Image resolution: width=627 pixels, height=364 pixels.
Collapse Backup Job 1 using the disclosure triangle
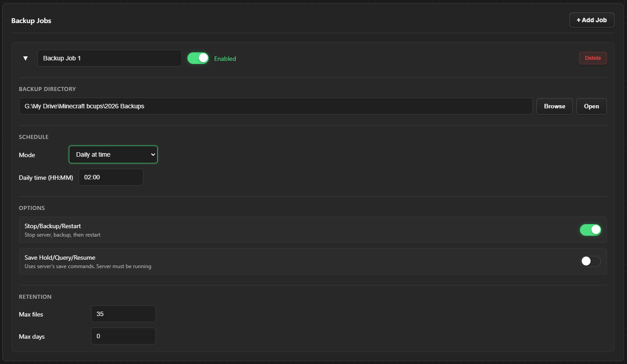25,58
